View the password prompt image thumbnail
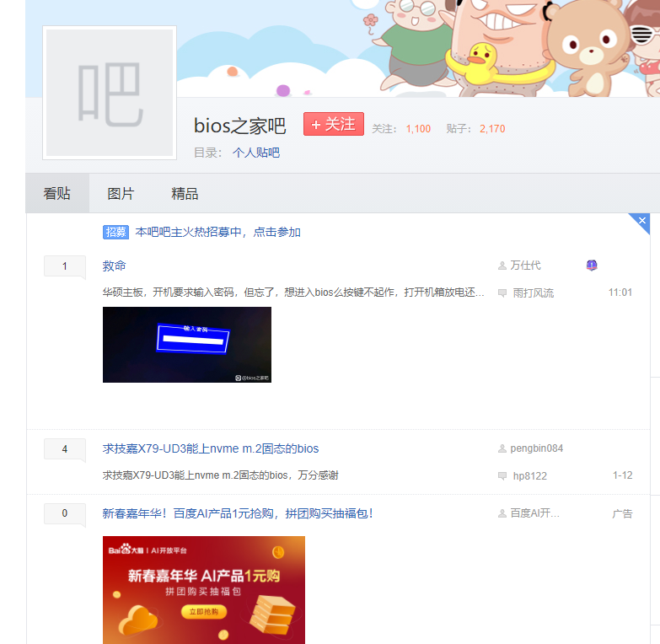This screenshot has width=660, height=644. 187,345
